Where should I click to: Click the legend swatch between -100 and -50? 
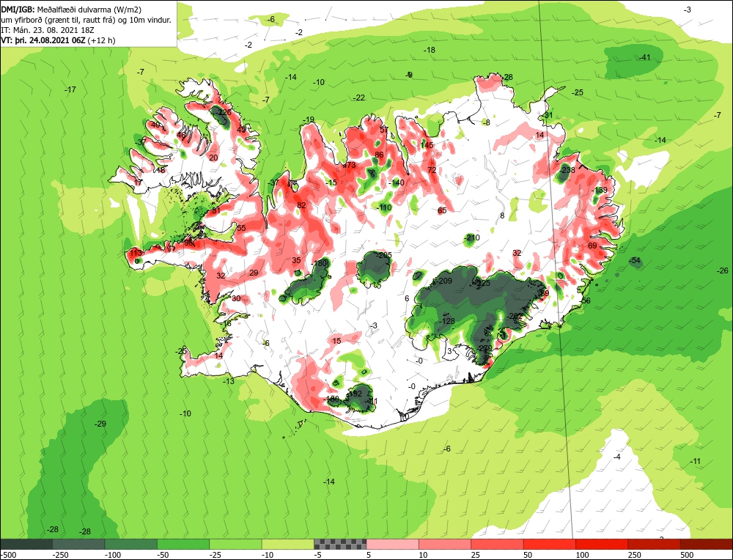(x=131, y=544)
